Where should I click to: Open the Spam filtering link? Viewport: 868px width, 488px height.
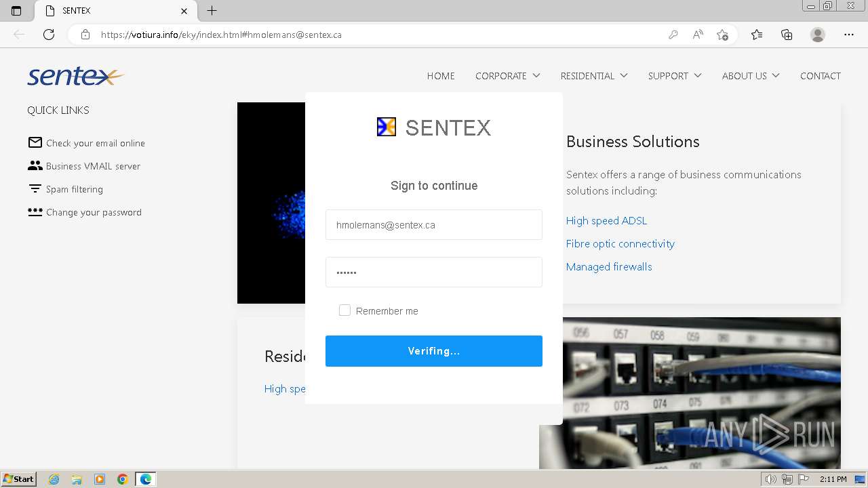[x=75, y=189]
